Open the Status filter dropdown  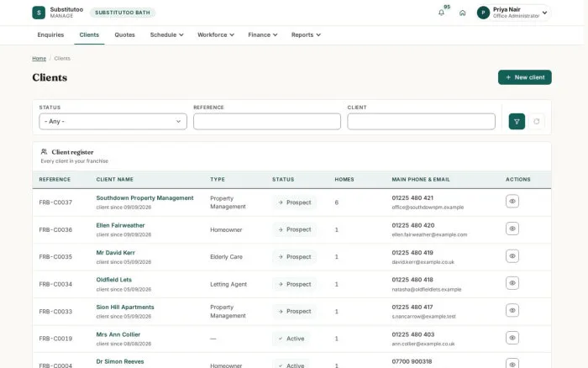tap(113, 122)
